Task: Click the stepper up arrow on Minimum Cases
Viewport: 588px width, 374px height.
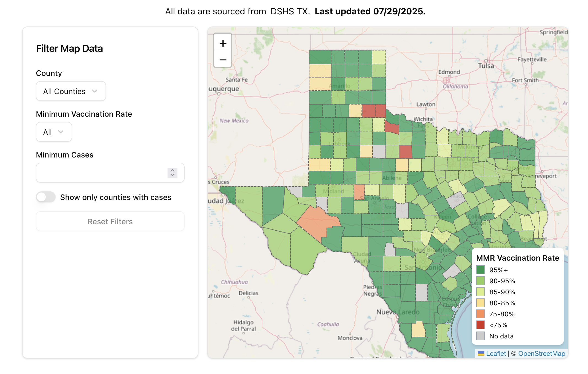Action: 172,170
